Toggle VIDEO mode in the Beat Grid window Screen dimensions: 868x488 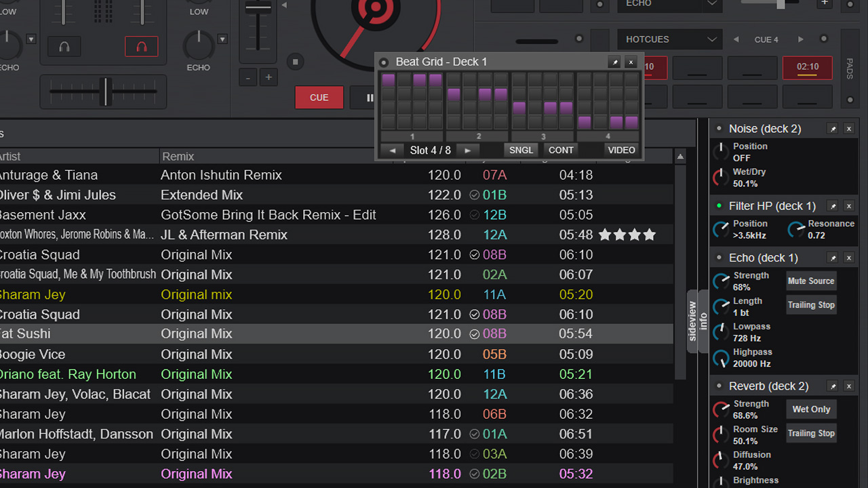click(x=621, y=150)
